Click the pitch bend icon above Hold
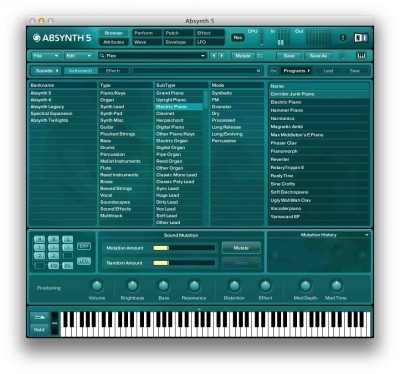 point(39,317)
